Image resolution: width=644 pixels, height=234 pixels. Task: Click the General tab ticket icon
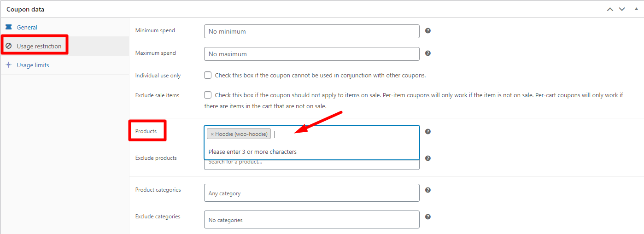[8, 27]
